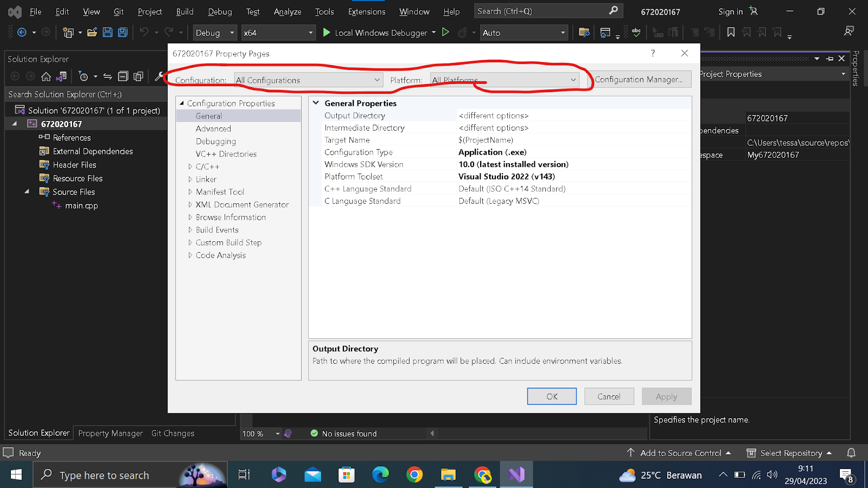Screen dimensions: 868x488
Task: Click Start Without Debugging outline play icon
Action: (x=445, y=33)
